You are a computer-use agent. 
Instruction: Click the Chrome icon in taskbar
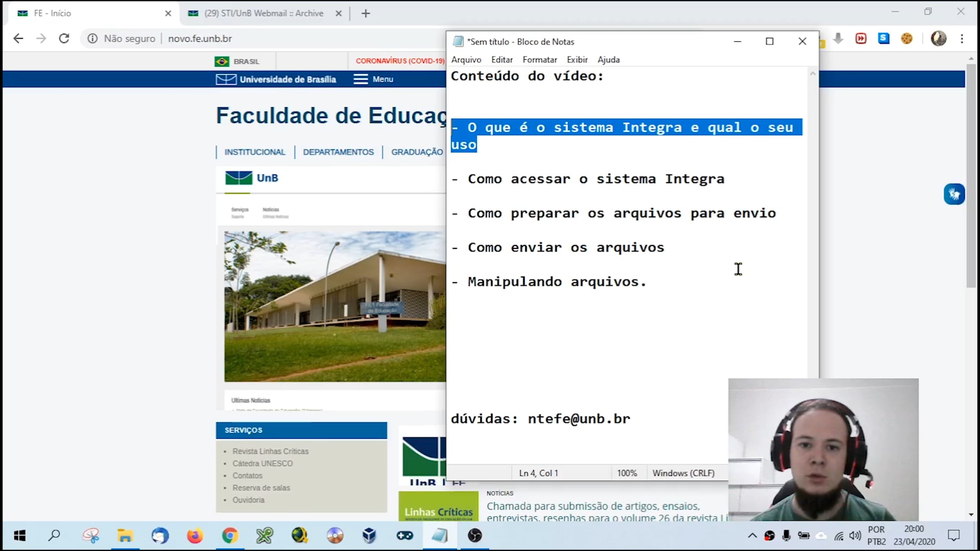[x=230, y=535]
